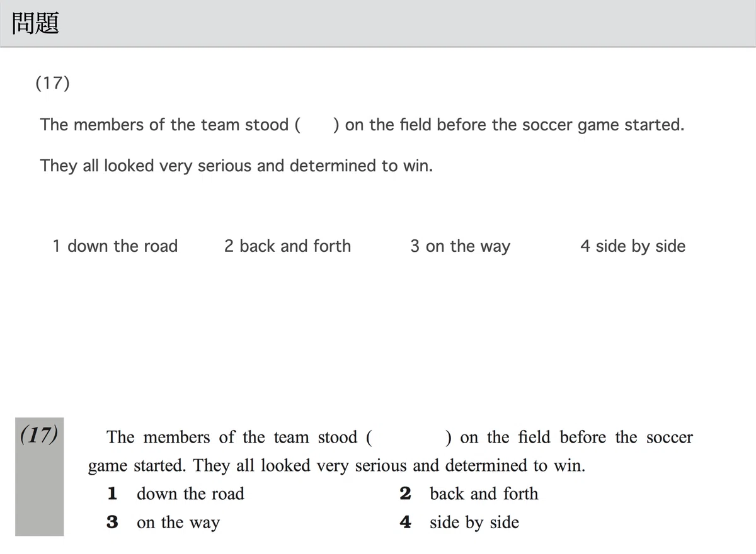This screenshot has width=756, height=554.
Task: Click 'down the road' in printed options
Action: [190, 494]
